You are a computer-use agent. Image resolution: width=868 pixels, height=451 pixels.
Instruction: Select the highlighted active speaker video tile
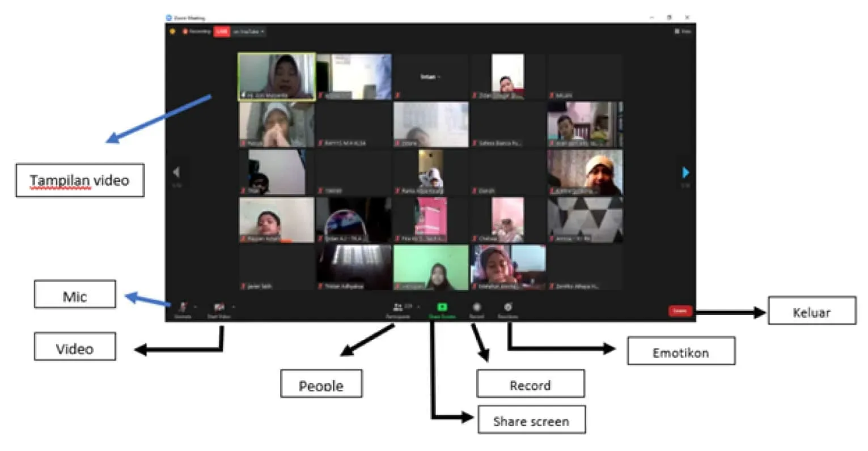click(x=277, y=76)
